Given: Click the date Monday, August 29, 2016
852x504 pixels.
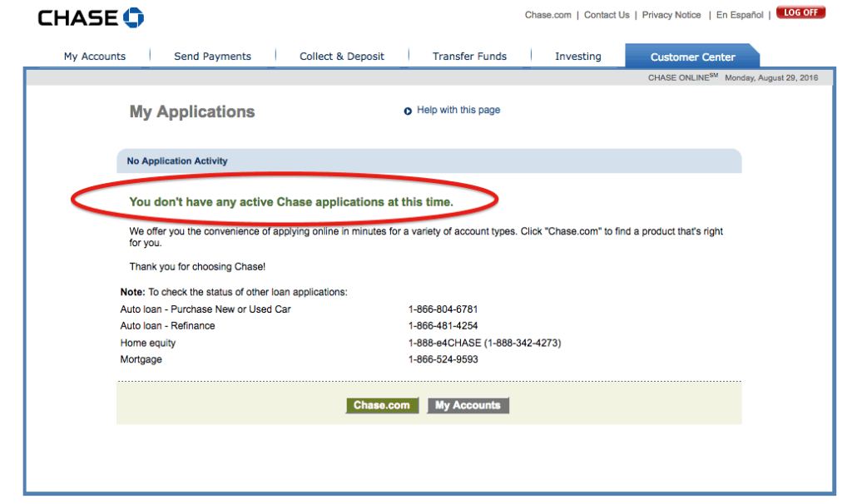Looking at the screenshot, I should point(771,78).
